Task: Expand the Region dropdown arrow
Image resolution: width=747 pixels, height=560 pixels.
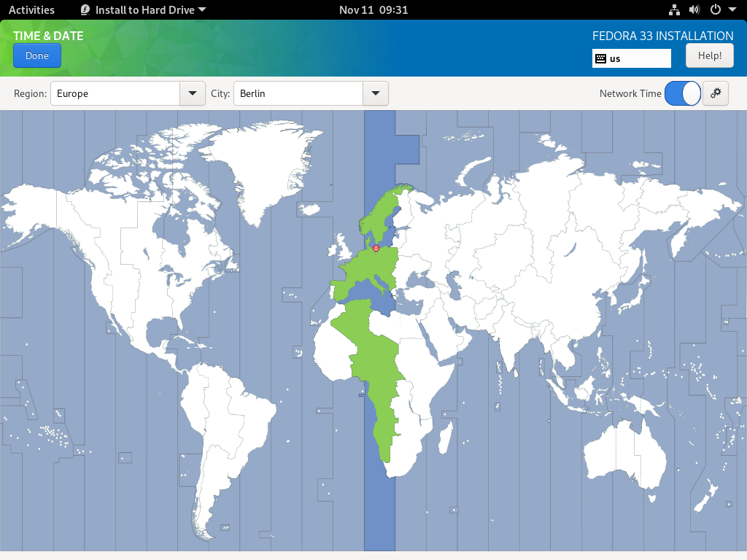Action: click(193, 93)
